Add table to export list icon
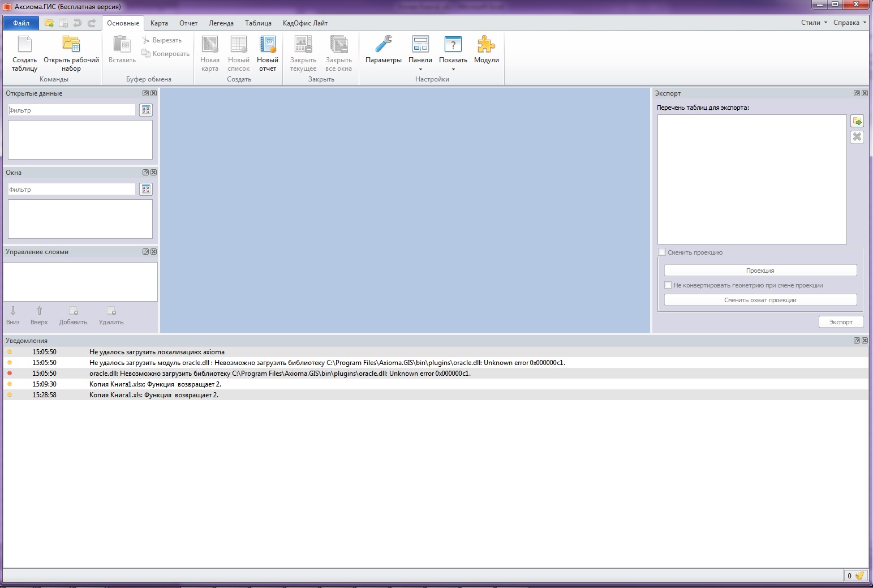Viewport: 873px width, 588px height. coord(857,121)
